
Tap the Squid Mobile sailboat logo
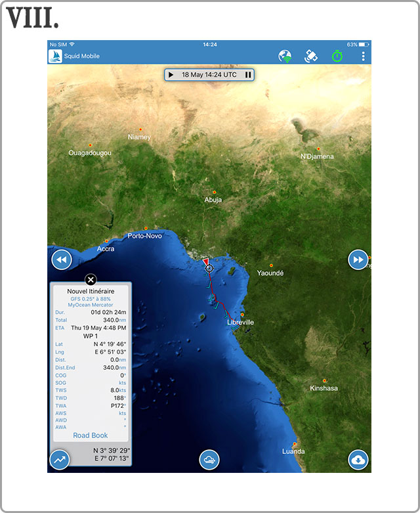pyautogui.click(x=55, y=56)
